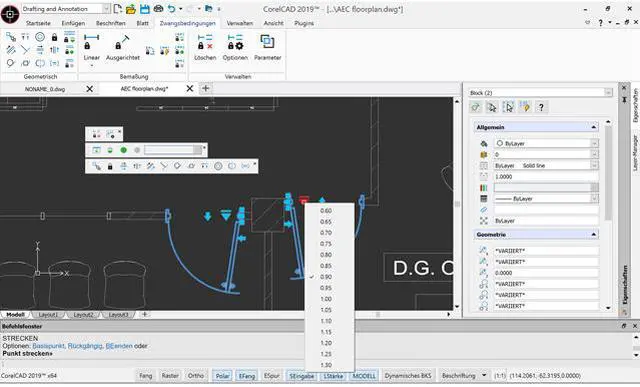
Task: Click the Löschen constraints icon
Action: (x=205, y=42)
